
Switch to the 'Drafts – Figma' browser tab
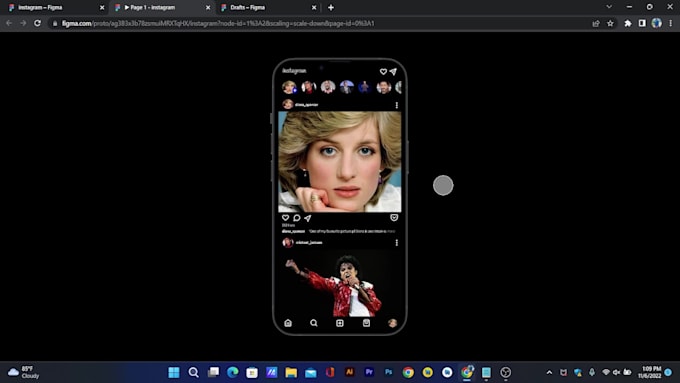point(268,7)
